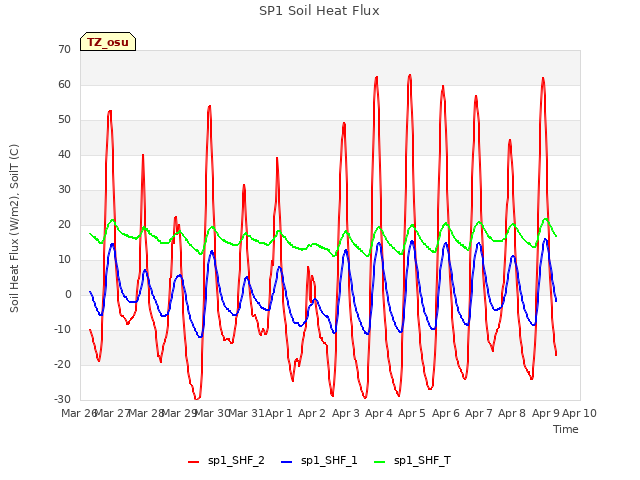Click the Soil Heat Flux y-axis title
The image size is (640, 480).
click(14, 228)
